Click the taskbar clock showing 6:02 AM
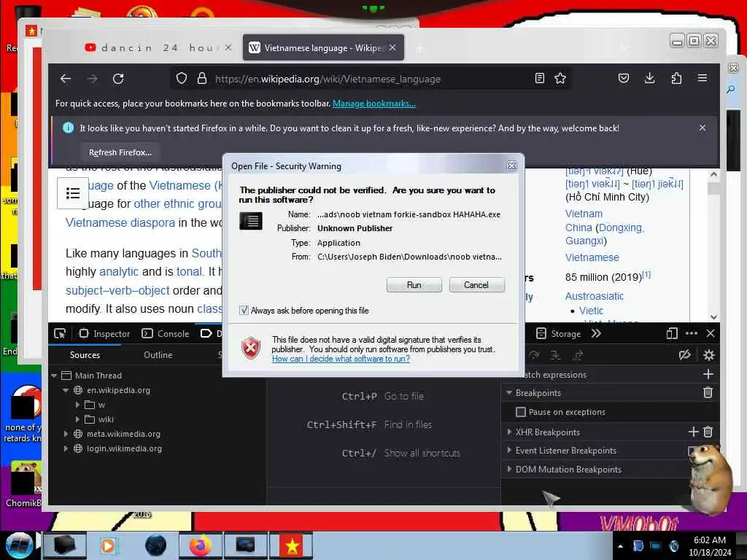 (709, 545)
